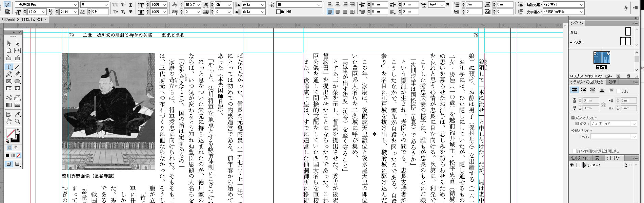644x203 pixels.
Task: Select the Eyedropper tool
Action: [17, 114]
